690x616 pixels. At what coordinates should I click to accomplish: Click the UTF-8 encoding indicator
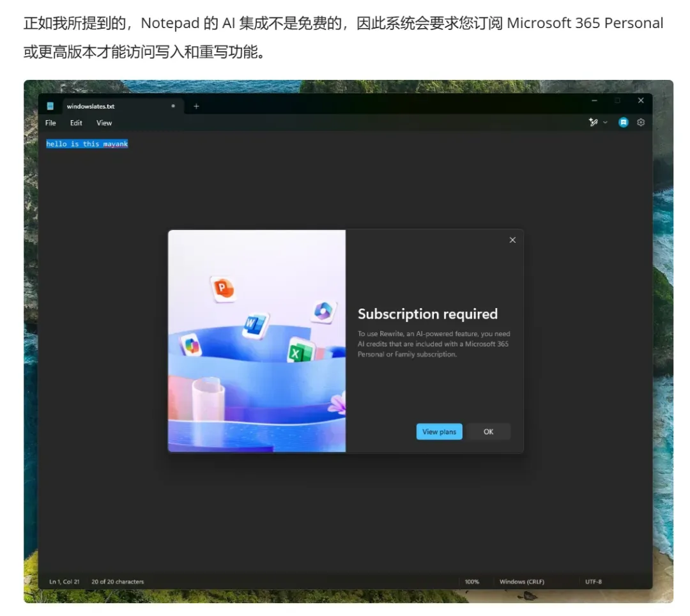click(x=593, y=581)
